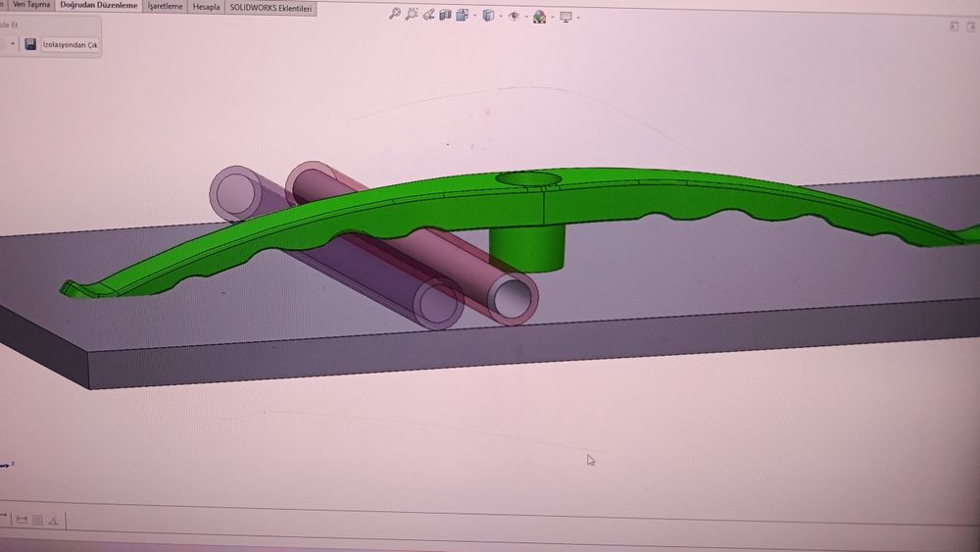Expand the View Settings dropdown arrow
The image size is (980, 552).
(x=578, y=18)
